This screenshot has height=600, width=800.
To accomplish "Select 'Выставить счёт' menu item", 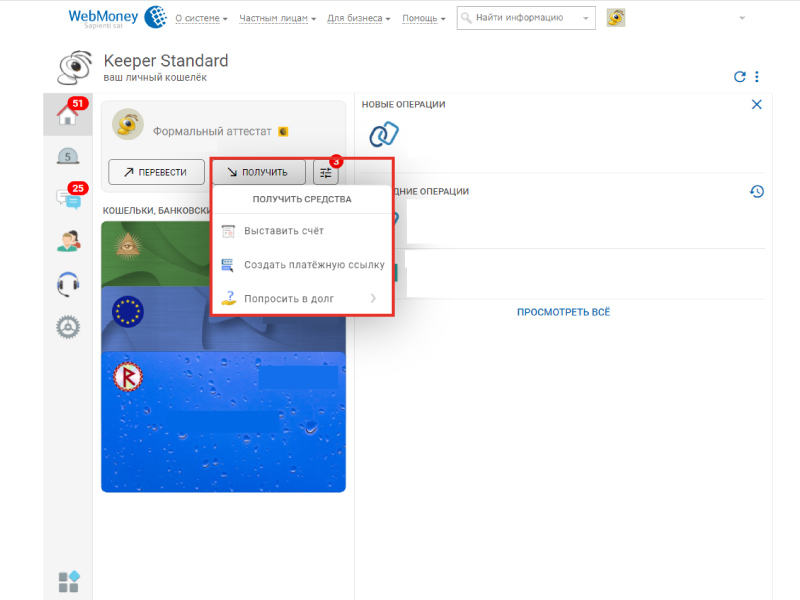I will pos(283,231).
